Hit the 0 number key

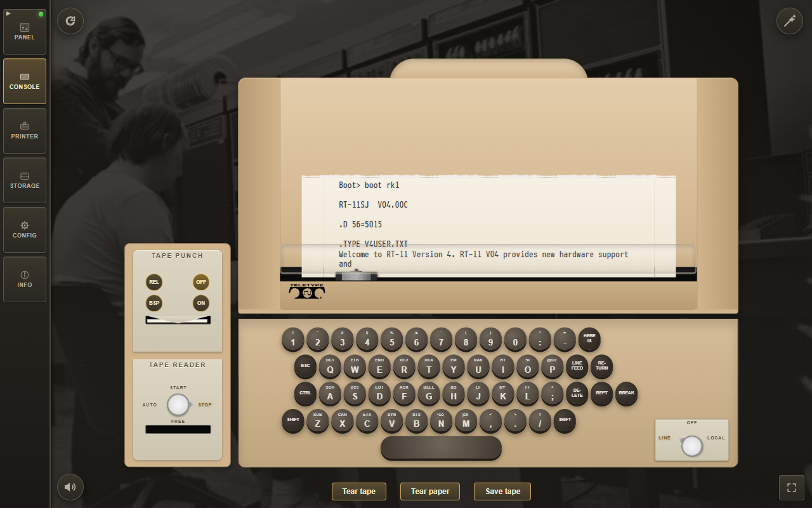(515, 339)
